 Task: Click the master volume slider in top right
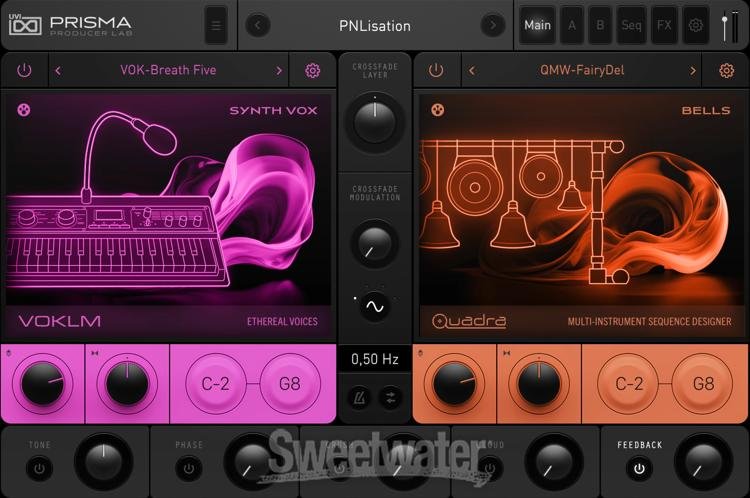725,25
